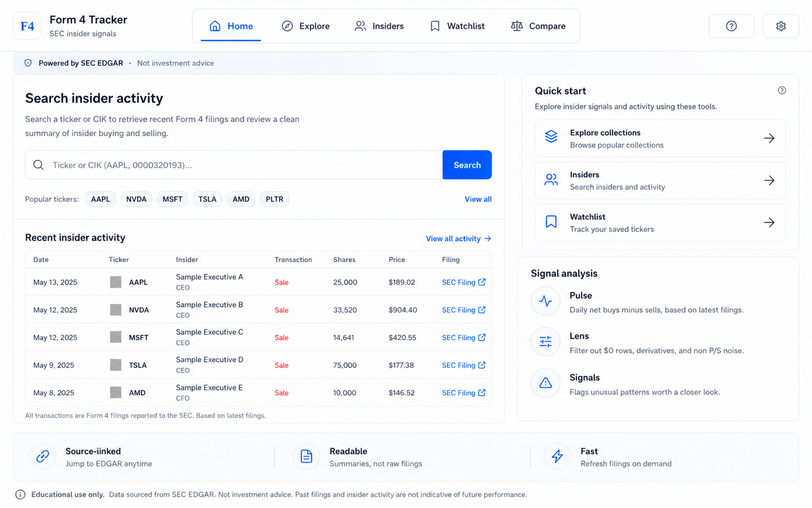812x508 pixels.
Task: Open the Watchlist tab
Action: (457, 26)
